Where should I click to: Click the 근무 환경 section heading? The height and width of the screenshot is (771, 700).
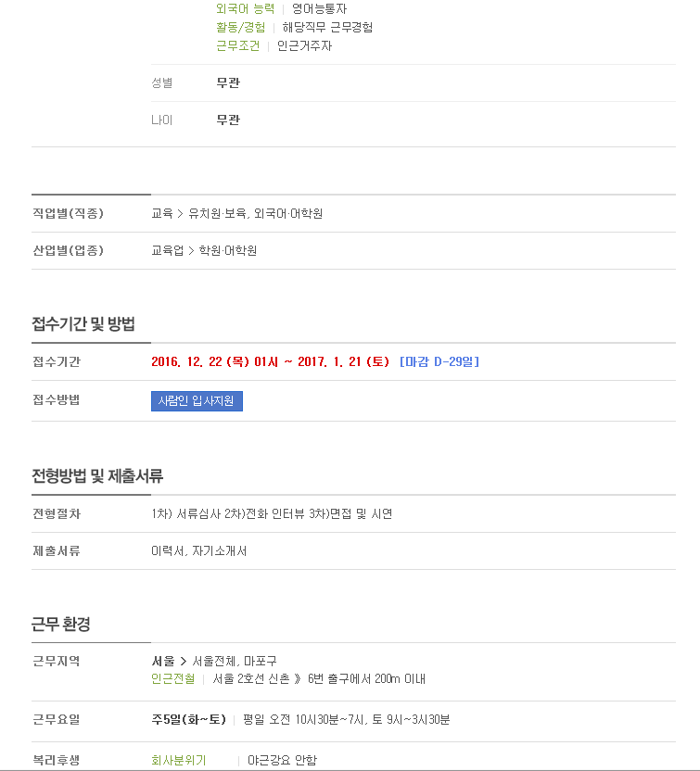(61, 625)
